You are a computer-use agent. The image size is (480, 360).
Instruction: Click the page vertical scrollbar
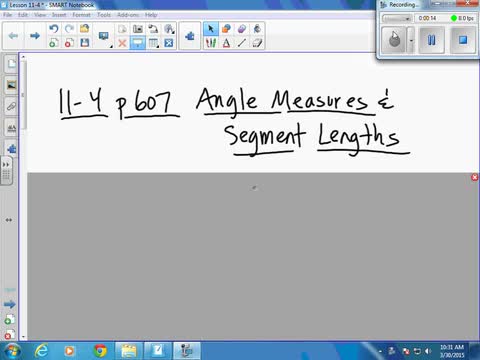click(x=23, y=197)
